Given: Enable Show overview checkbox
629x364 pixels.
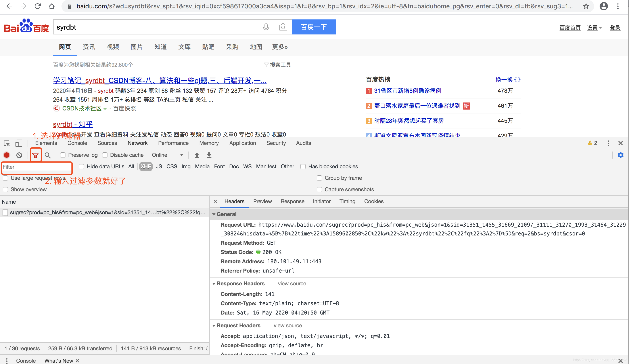Looking at the screenshot, I should tap(5, 190).
